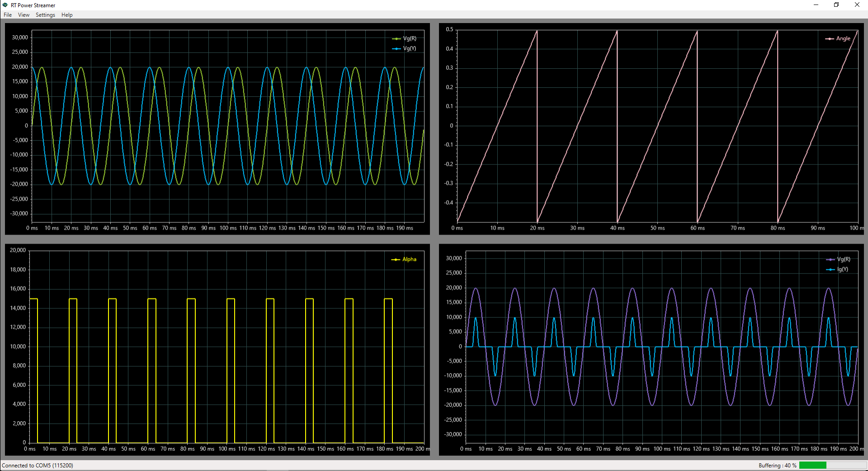
Task: Click the Vg(R) legend marker in bottom-right chart
Action: (830, 259)
